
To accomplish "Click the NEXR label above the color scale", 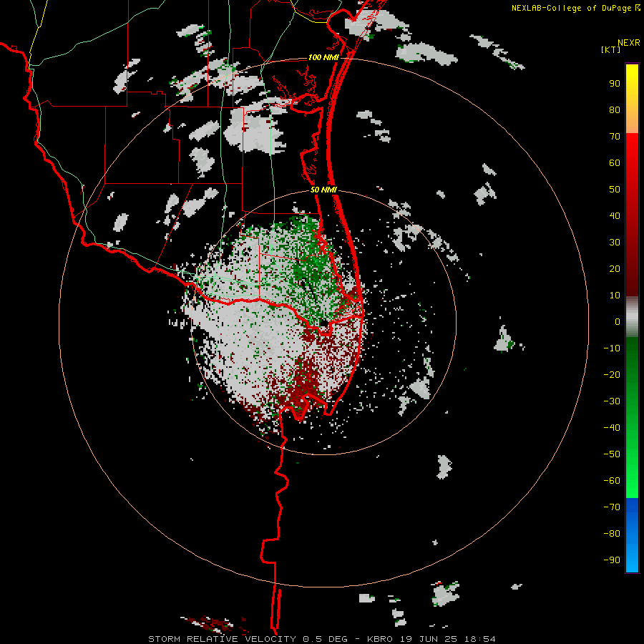I will 628,43.
